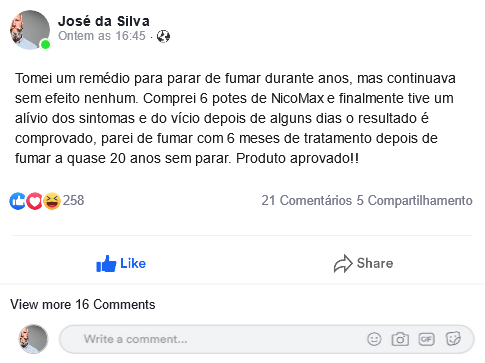Click the Write a comment field

click(267, 339)
